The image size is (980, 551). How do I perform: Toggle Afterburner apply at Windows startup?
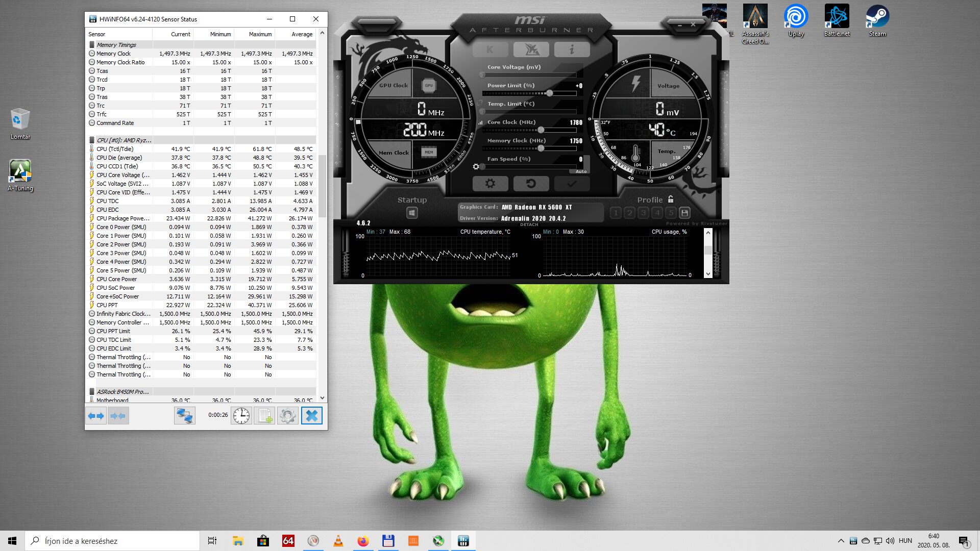(412, 213)
